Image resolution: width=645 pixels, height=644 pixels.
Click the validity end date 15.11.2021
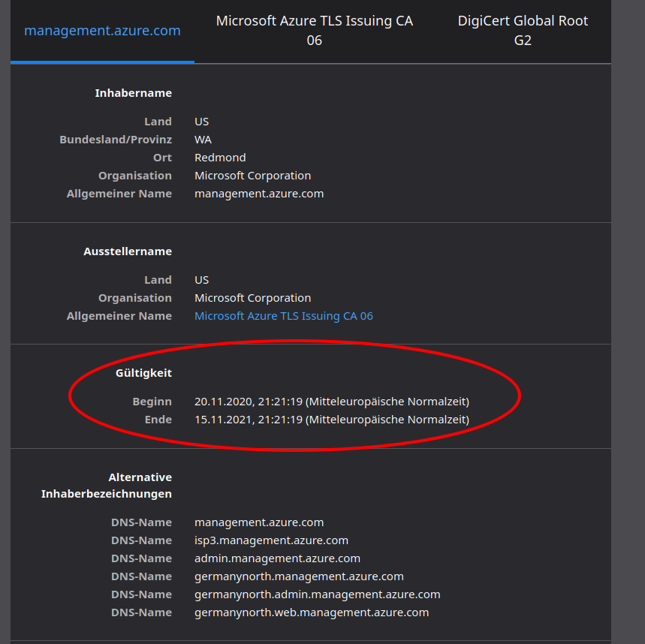[332, 420]
